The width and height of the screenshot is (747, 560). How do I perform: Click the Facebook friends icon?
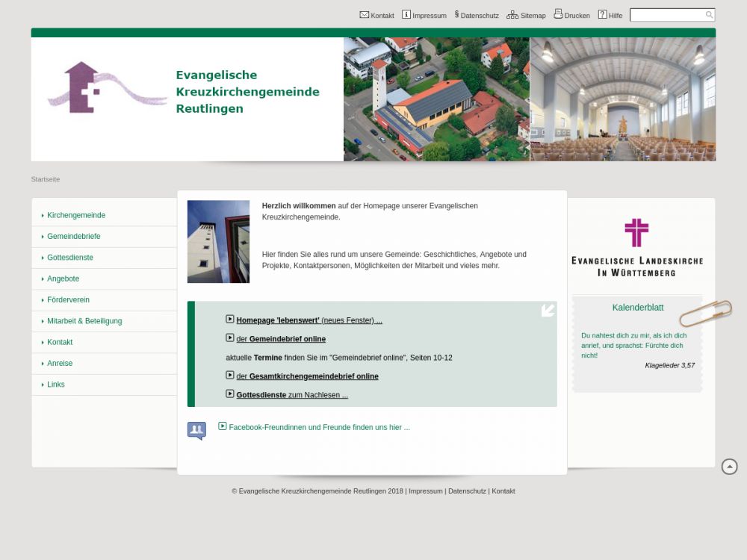point(196,430)
